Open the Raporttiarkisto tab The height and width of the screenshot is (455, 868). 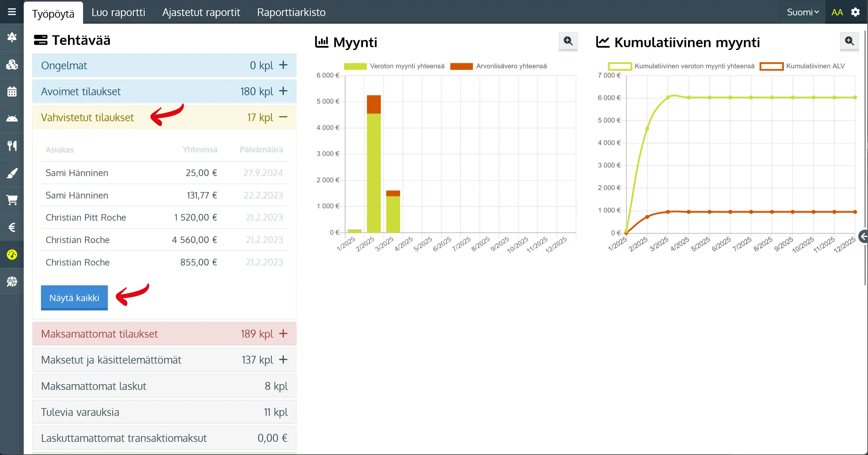point(291,12)
